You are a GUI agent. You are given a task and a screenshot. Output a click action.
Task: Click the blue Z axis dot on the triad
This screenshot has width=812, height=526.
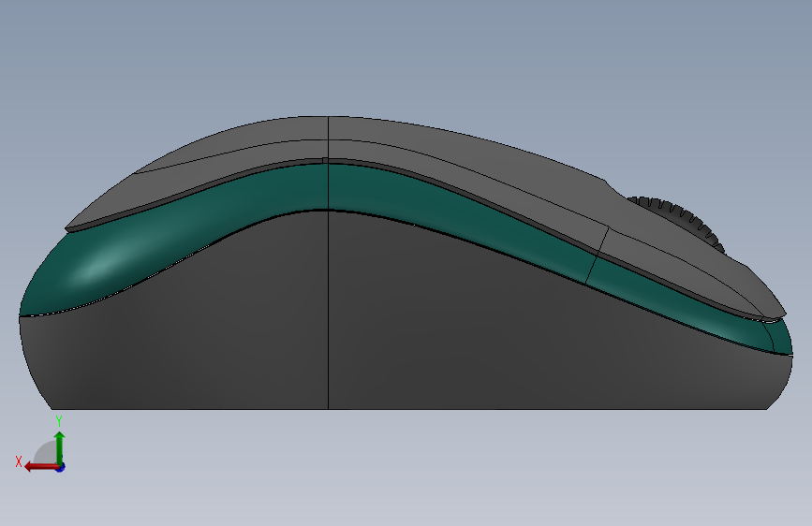click(x=61, y=467)
